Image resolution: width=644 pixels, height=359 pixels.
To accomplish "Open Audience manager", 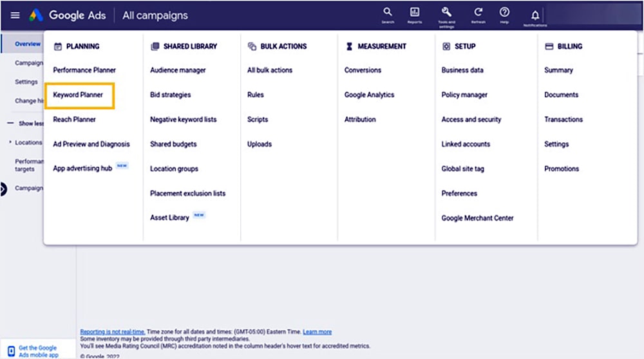I will click(178, 70).
